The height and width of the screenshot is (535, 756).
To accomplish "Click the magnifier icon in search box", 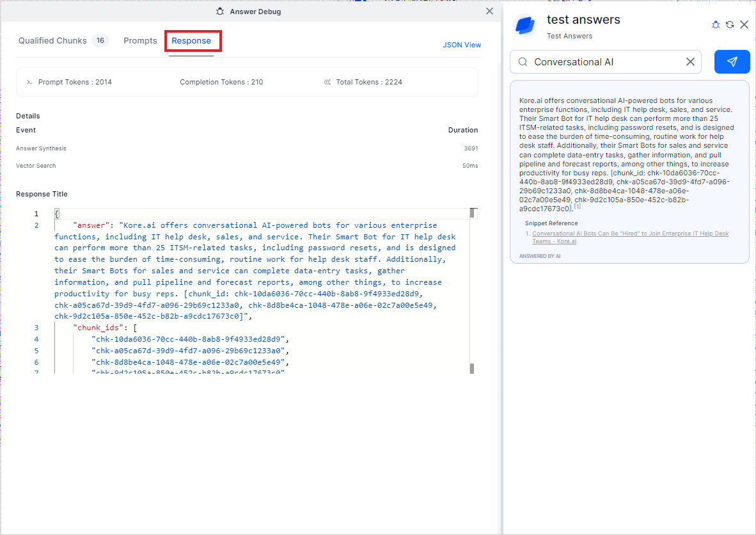I will pyautogui.click(x=523, y=62).
